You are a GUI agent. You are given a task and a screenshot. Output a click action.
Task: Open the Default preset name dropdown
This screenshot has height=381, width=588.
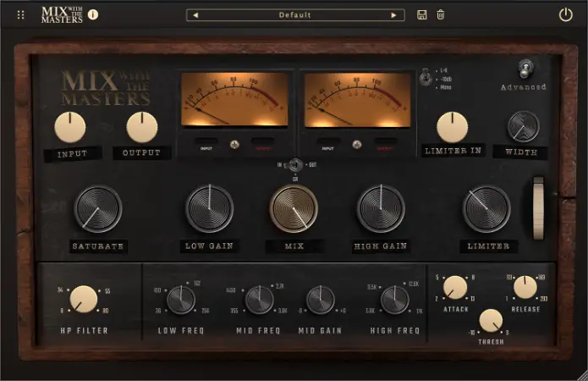click(294, 15)
